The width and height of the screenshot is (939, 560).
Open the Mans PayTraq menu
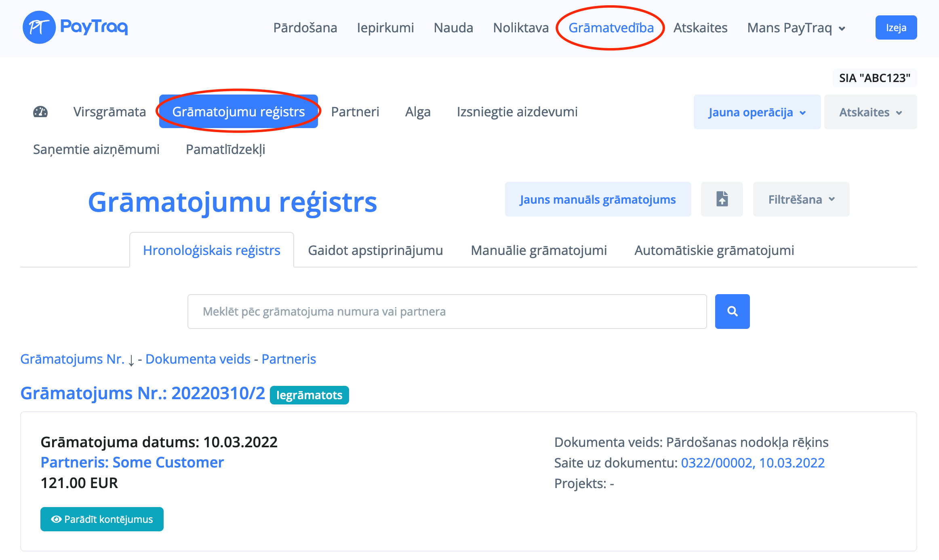(x=796, y=28)
